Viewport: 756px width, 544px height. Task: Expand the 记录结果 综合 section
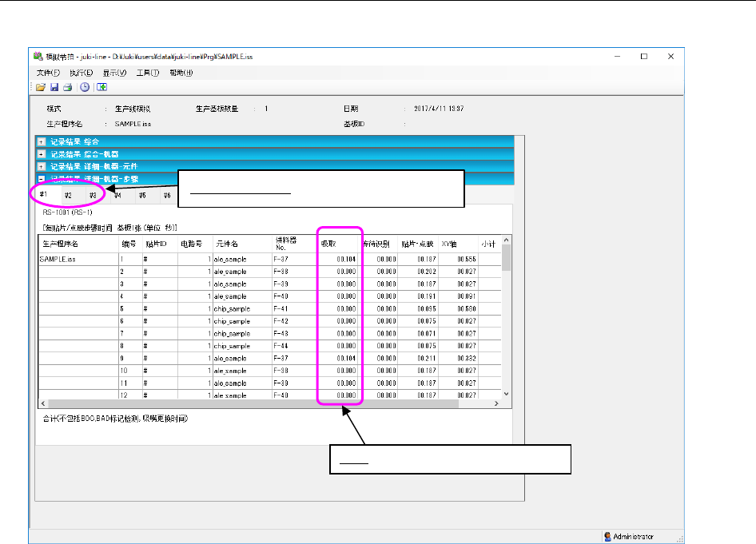[42, 141]
